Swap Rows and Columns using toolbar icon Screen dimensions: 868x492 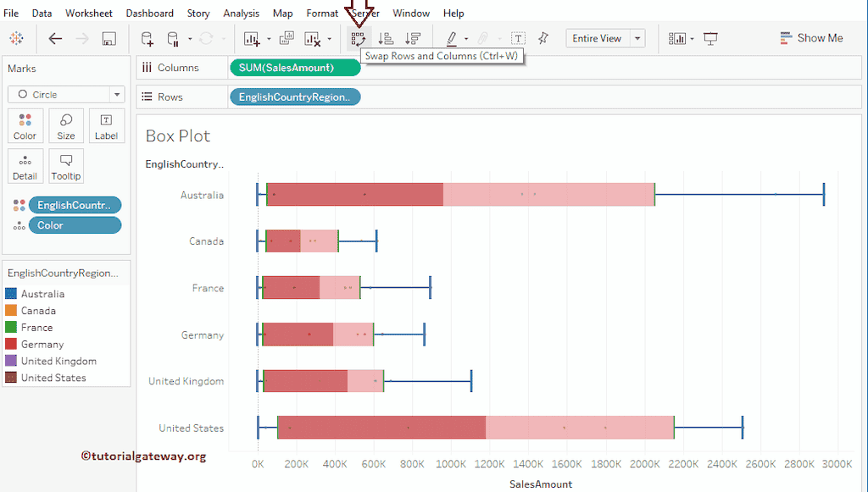(x=358, y=38)
